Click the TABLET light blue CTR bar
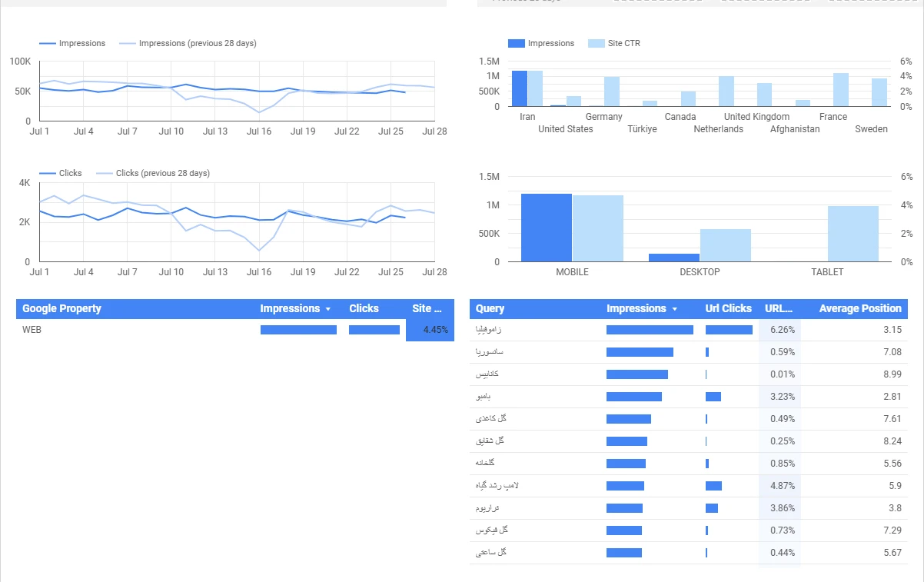The height and width of the screenshot is (582, 924). (x=853, y=234)
